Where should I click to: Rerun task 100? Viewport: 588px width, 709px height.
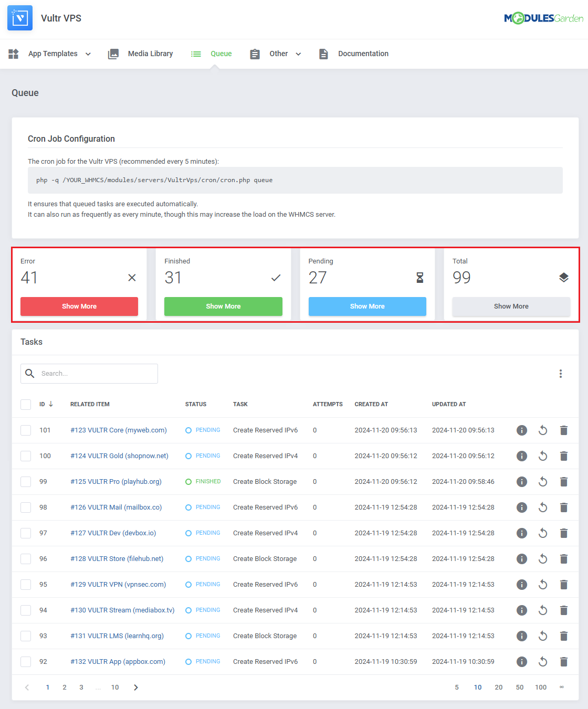tap(543, 456)
